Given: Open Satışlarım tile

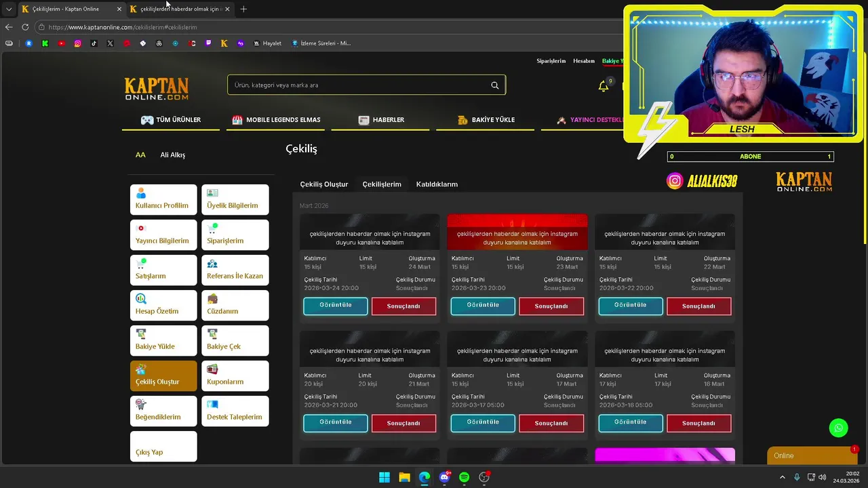Looking at the screenshot, I should pos(163,270).
